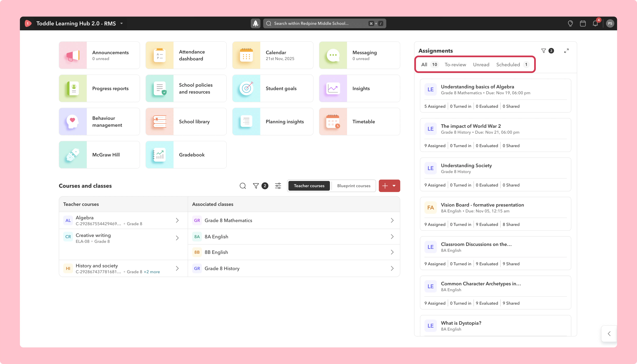Open notifications bell with 4 badge
Viewport: 637px width, 364px height.
(595, 24)
